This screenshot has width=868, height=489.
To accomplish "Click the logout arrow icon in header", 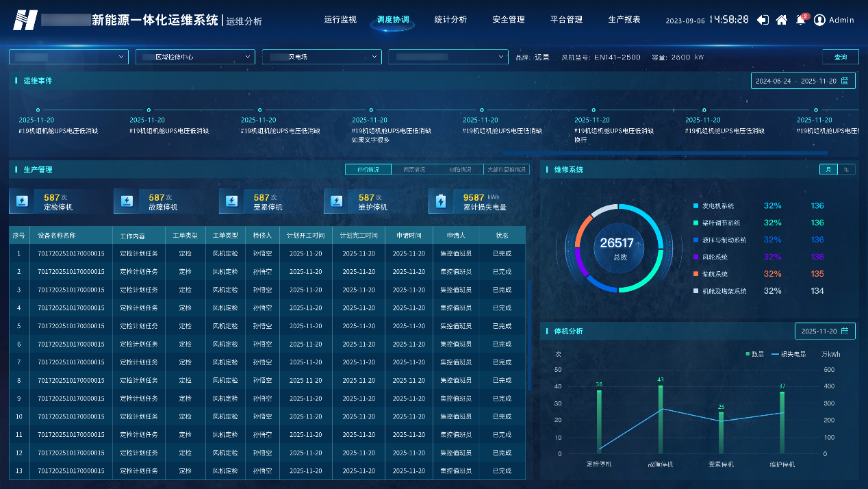I will click(763, 20).
